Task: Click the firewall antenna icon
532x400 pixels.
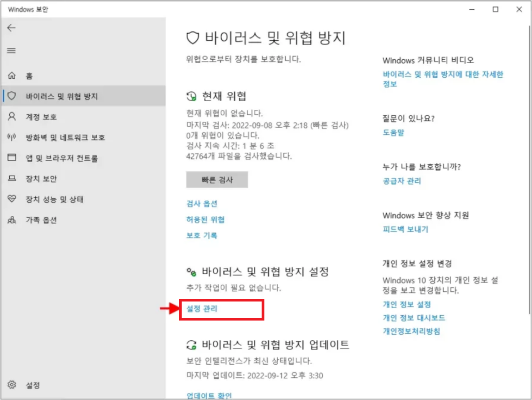Action: (12, 137)
